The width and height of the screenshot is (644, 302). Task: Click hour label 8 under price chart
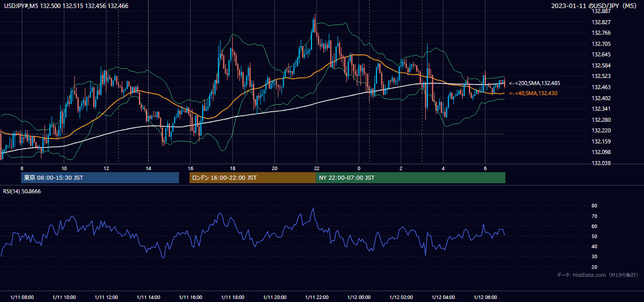(x=22, y=168)
